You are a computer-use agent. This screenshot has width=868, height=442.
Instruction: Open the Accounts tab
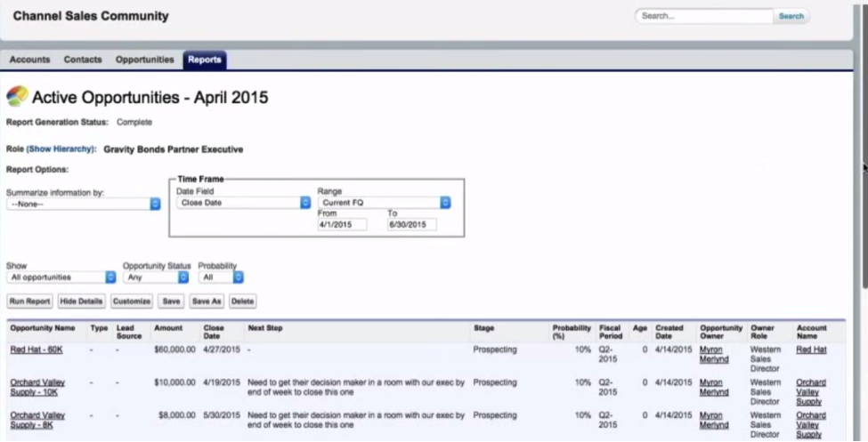(29, 60)
